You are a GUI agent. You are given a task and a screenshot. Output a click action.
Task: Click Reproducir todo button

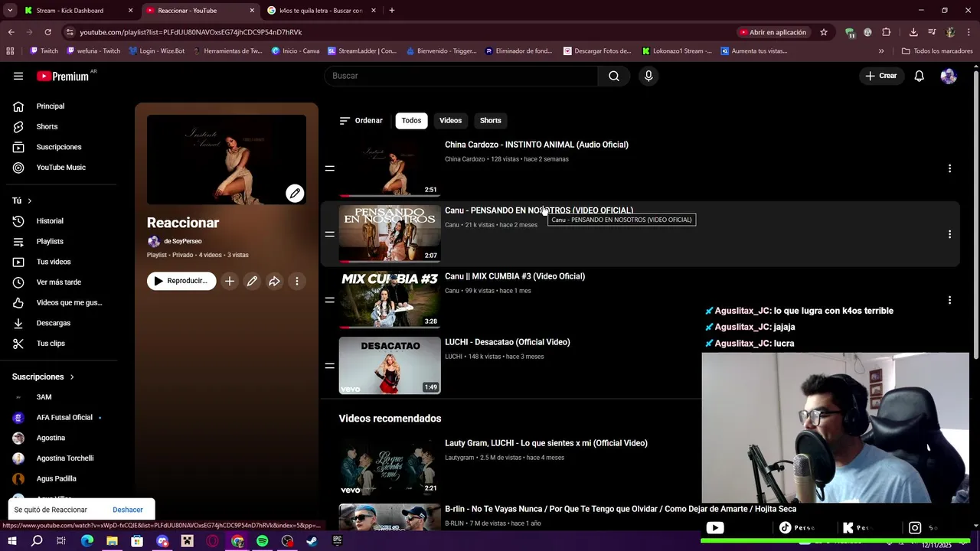pyautogui.click(x=181, y=281)
